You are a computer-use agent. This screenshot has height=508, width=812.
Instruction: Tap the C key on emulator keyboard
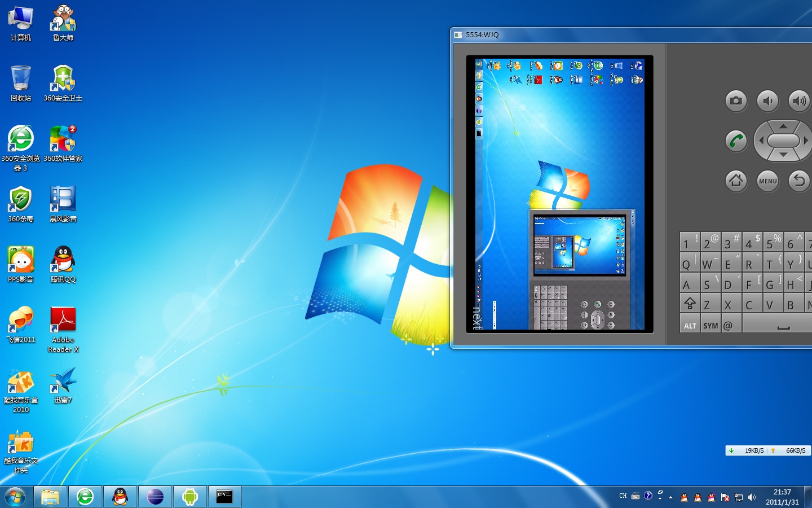pyautogui.click(x=753, y=303)
